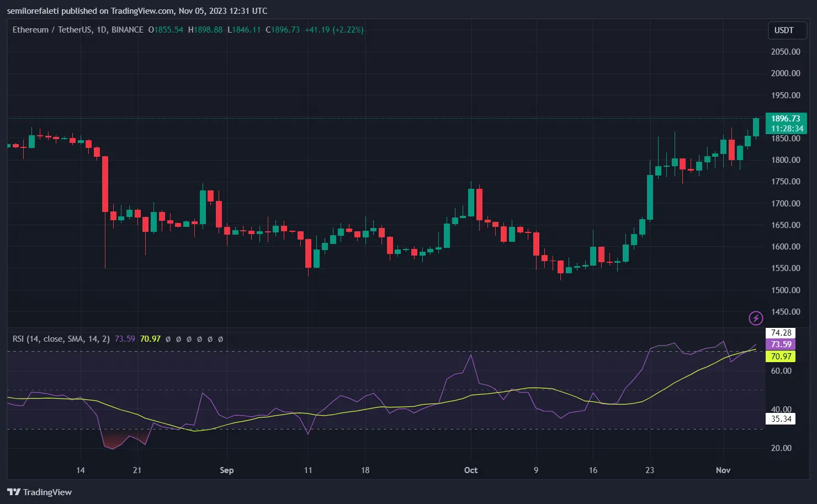Toggle visibility of the RSI indicator
Screen dimensions: 817x504
(x=61, y=339)
